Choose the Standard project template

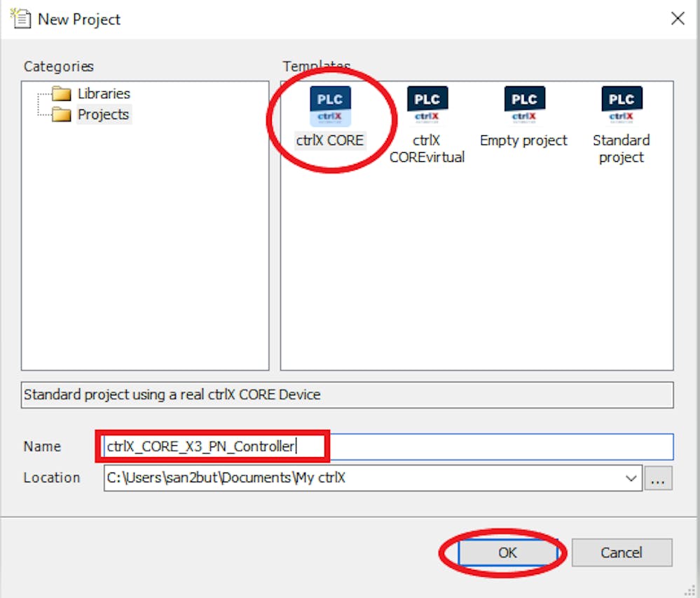click(x=621, y=125)
